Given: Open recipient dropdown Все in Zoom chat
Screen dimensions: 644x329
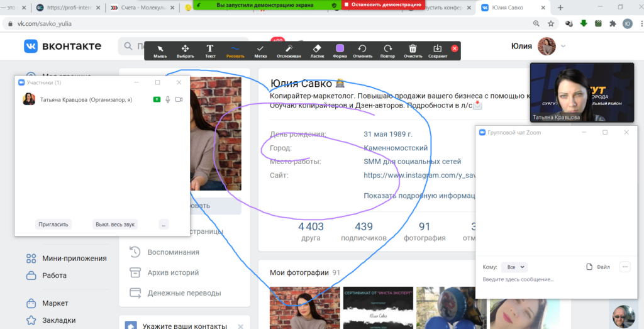Looking at the screenshot, I should coord(514,267).
